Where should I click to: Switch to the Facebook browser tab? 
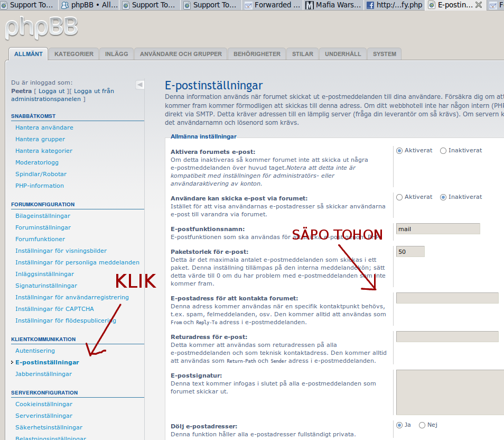394,5
